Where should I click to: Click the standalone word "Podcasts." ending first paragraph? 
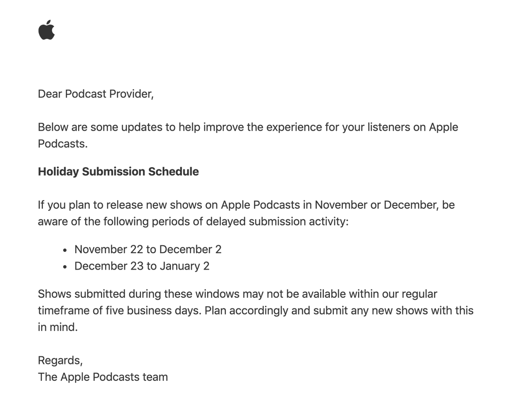point(62,144)
